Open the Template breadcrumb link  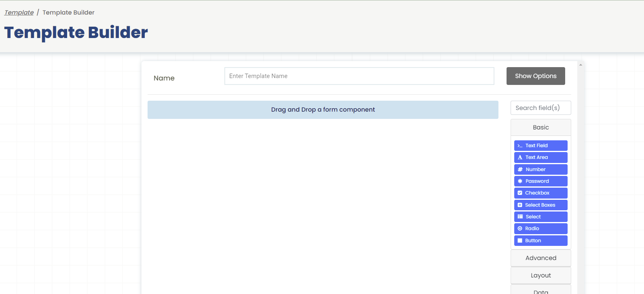tap(19, 13)
